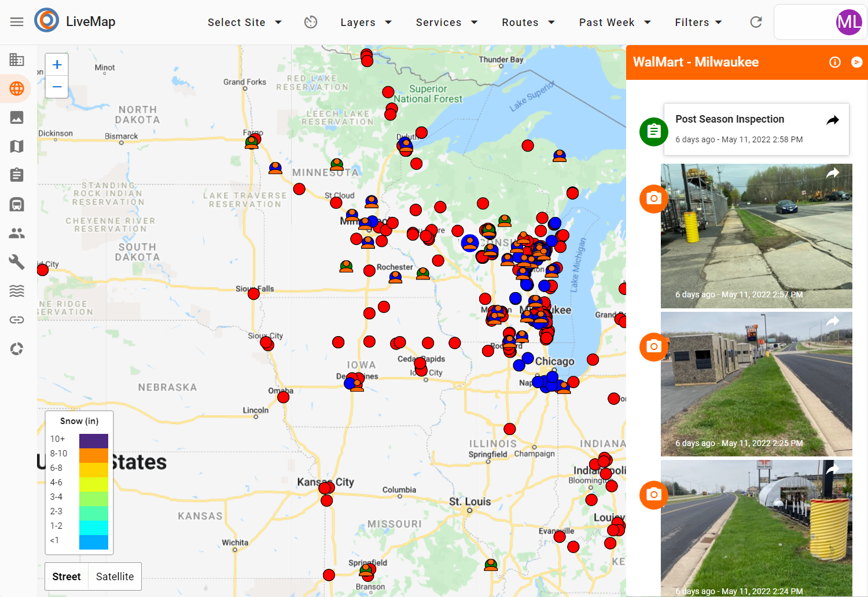The image size is (868, 597).
Task: Open the hamburger navigation menu
Action: click(x=17, y=22)
